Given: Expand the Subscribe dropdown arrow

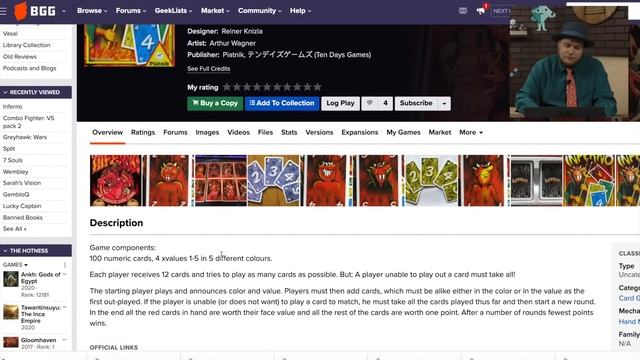Looking at the screenshot, I should pos(444,104).
